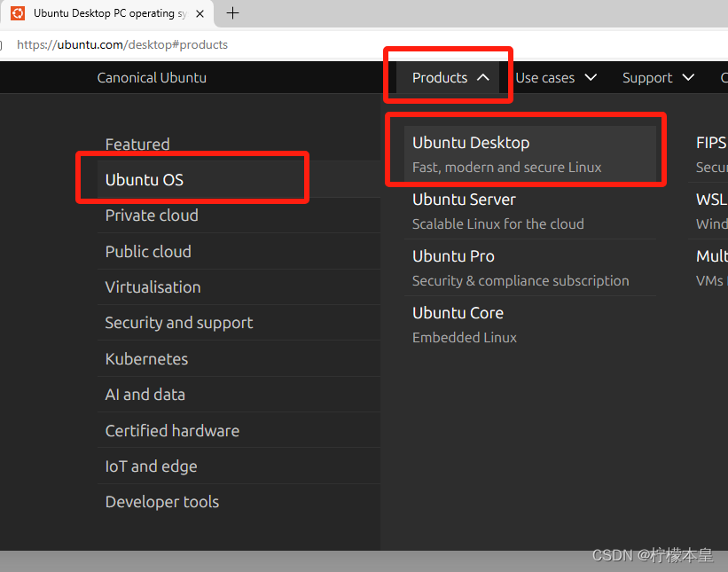Select Ubuntu OS in the sidebar menu
Image resolution: width=728 pixels, height=572 pixels.
coord(144,179)
